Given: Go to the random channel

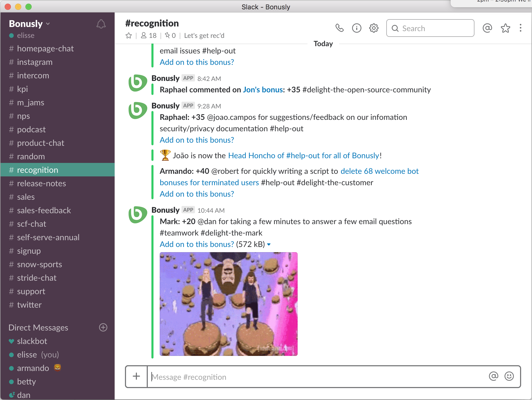Looking at the screenshot, I should click(58, 156).
